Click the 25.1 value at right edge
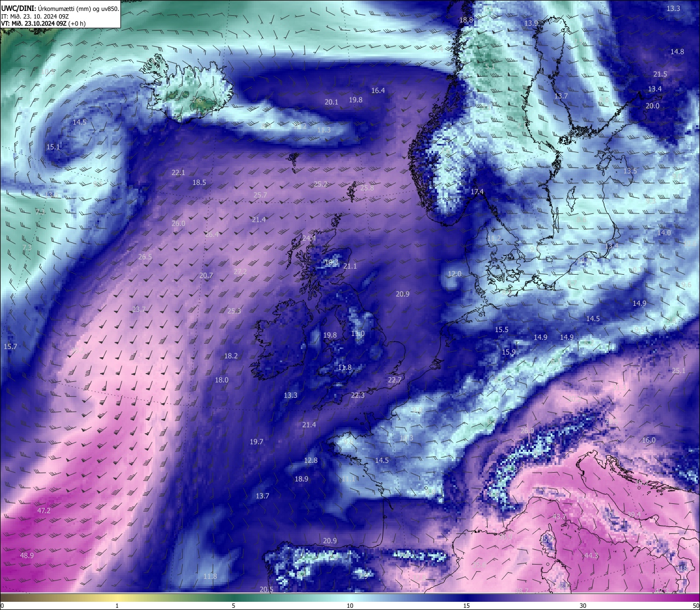This screenshot has width=700, height=610. coord(678,370)
